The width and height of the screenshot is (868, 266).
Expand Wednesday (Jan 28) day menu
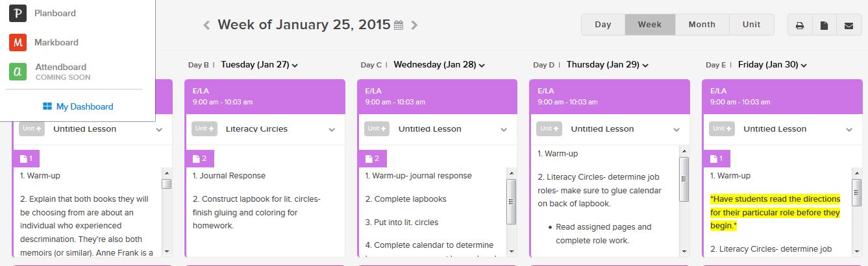coord(482,65)
